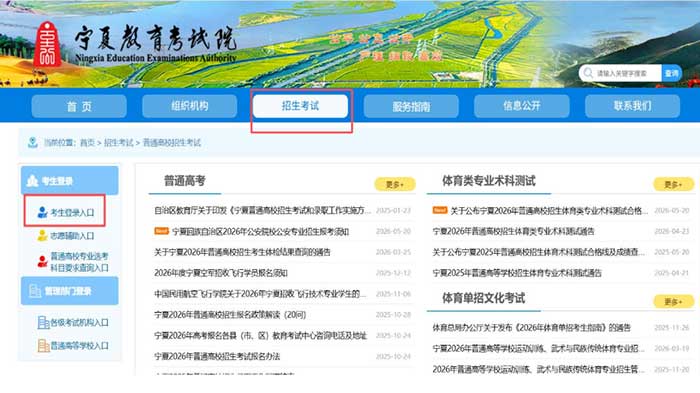Screen dimensions: 700x393
Task: Open 宁夏2026年普通高校招生考试报名办法
Action: (217, 356)
